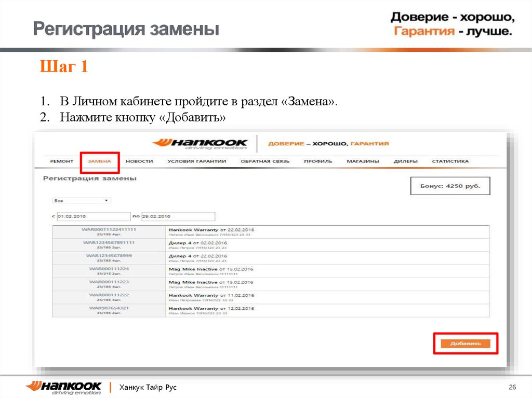Click the Бонус: 4250 руб. box
This screenshot has width=532, height=398.
[x=450, y=185]
